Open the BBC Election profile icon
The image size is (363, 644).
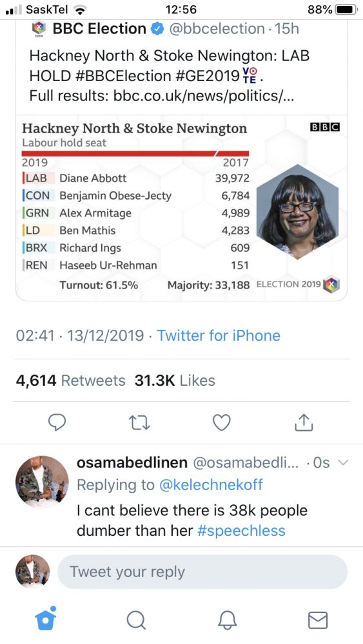click(39, 29)
